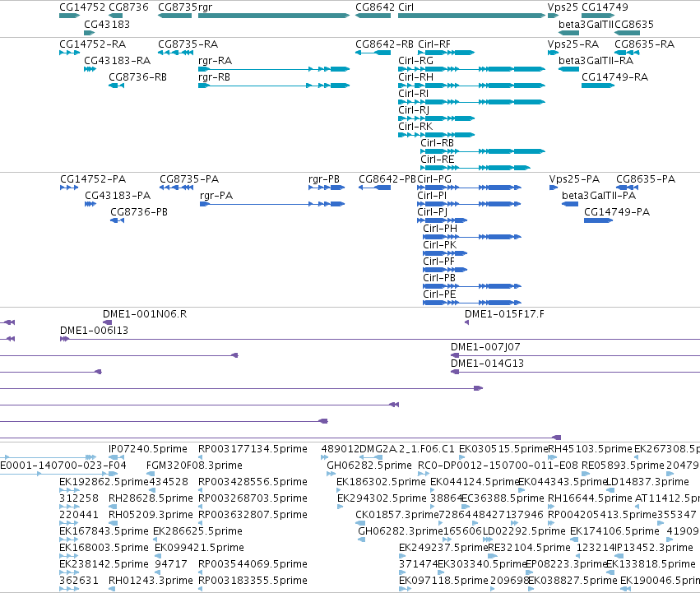The image size is (700, 593).
Task: Click the Cirl-PB protein label
Action: pyautogui.click(x=440, y=278)
